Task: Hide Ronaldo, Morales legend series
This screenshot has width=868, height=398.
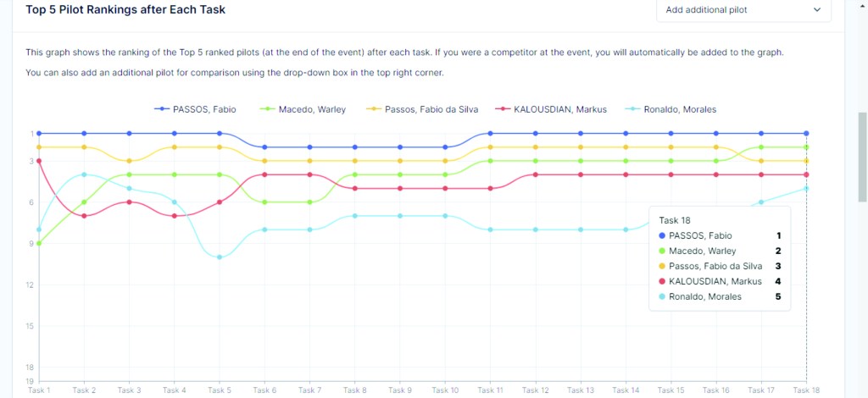Action: (673, 109)
